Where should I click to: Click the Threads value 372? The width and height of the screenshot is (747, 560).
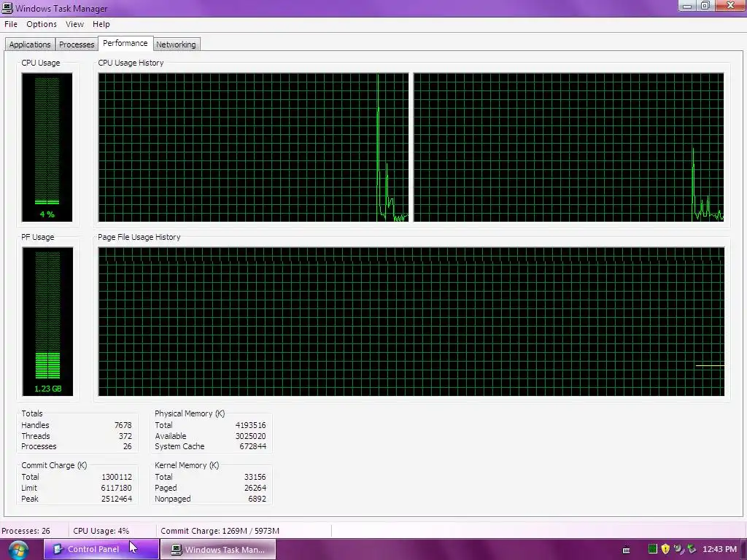125,436
